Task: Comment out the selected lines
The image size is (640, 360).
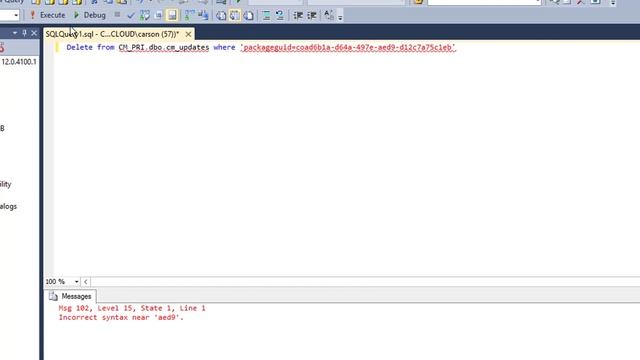Action: (266, 16)
